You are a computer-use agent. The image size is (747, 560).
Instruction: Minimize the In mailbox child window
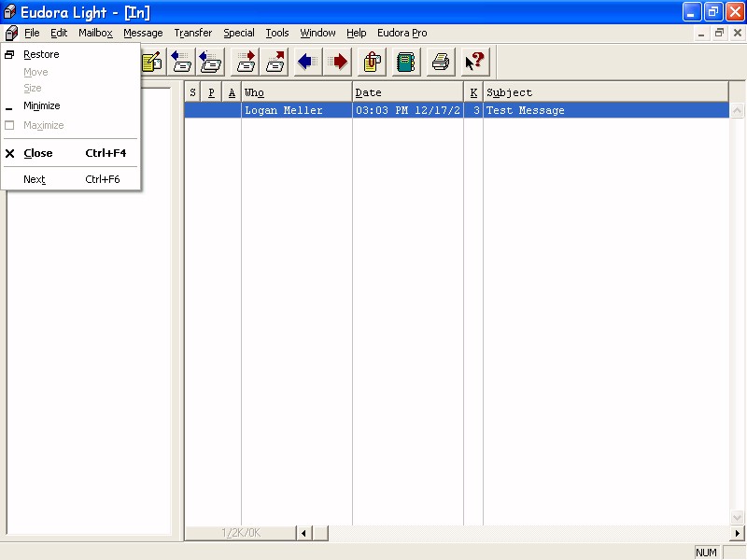pos(701,34)
